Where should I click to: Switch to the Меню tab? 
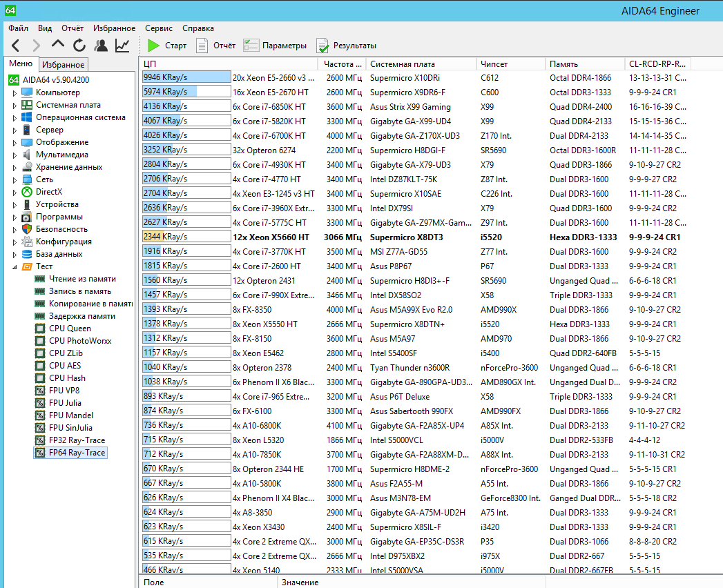[21, 63]
